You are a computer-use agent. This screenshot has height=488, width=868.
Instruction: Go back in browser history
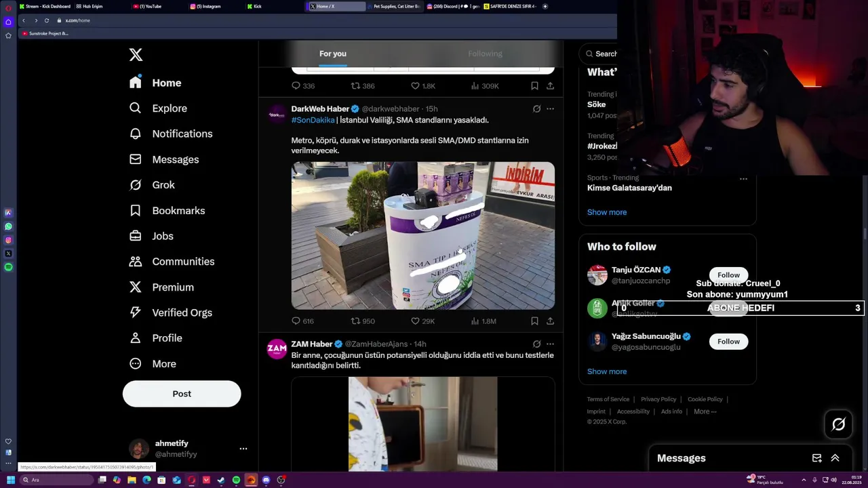(24, 20)
